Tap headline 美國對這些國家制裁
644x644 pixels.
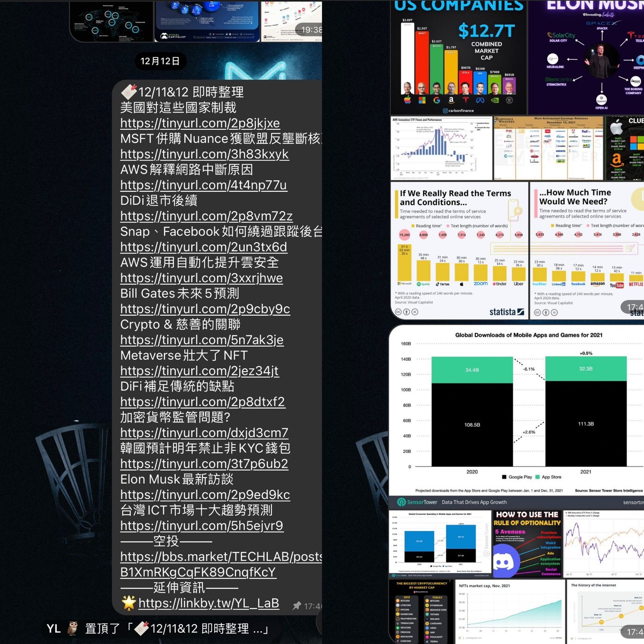(x=178, y=108)
